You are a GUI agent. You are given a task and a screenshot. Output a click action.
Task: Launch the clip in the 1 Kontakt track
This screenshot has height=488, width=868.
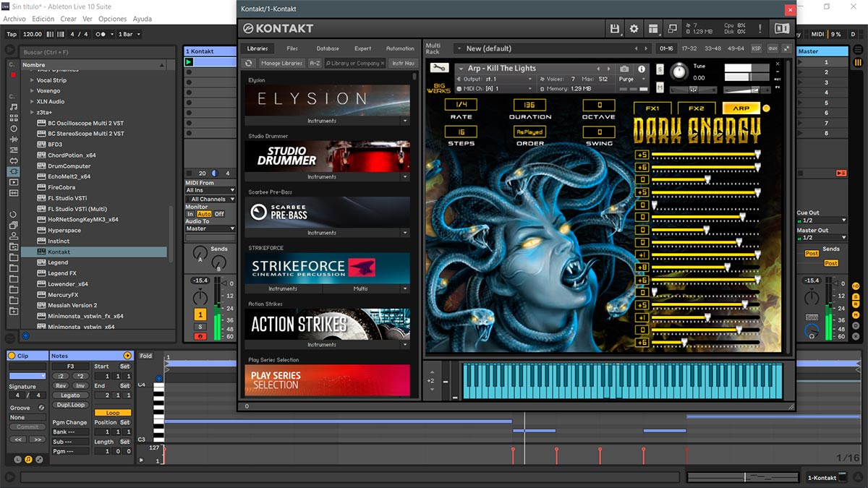pos(190,61)
